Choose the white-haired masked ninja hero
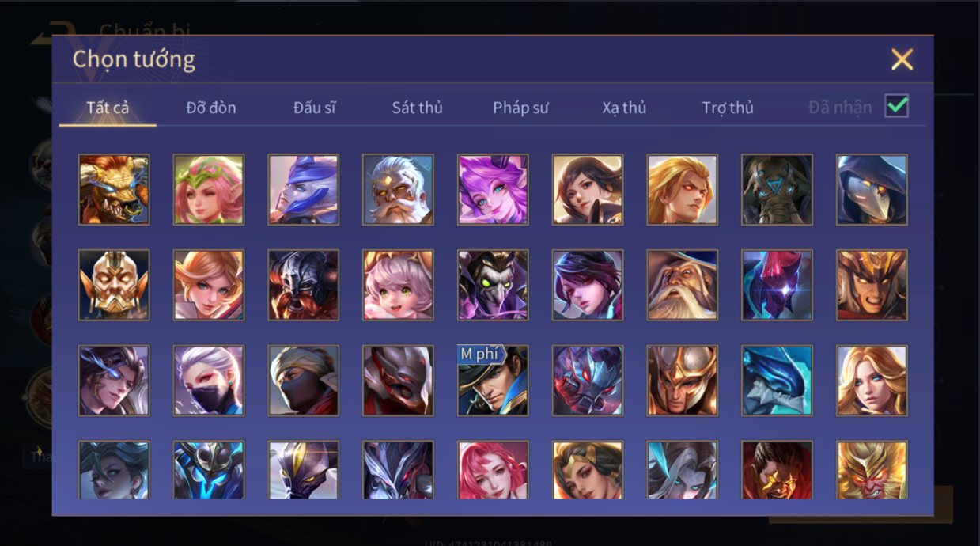The image size is (980, 546). click(209, 381)
